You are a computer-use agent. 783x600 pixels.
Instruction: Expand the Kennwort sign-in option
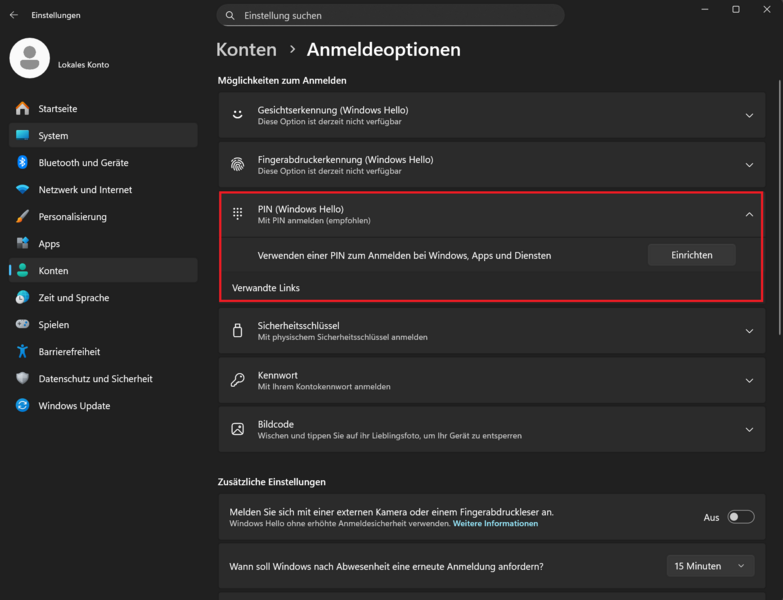coord(749,380)
